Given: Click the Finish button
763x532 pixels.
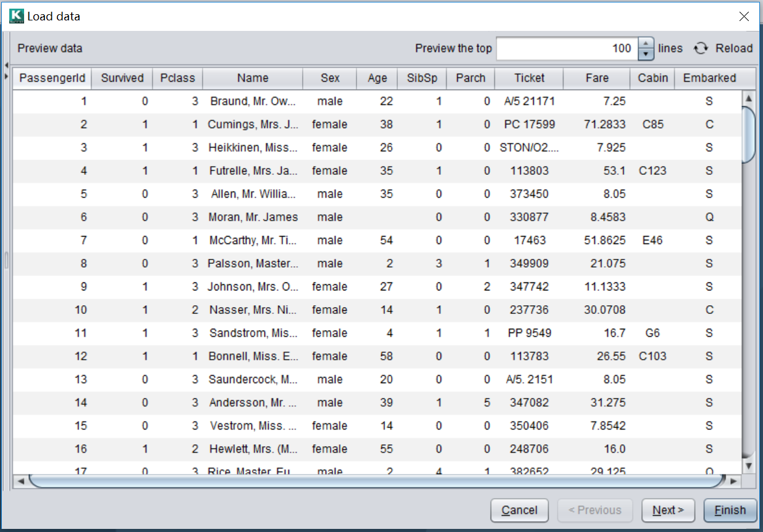Looking at the screenshot, I should (730, 510).
